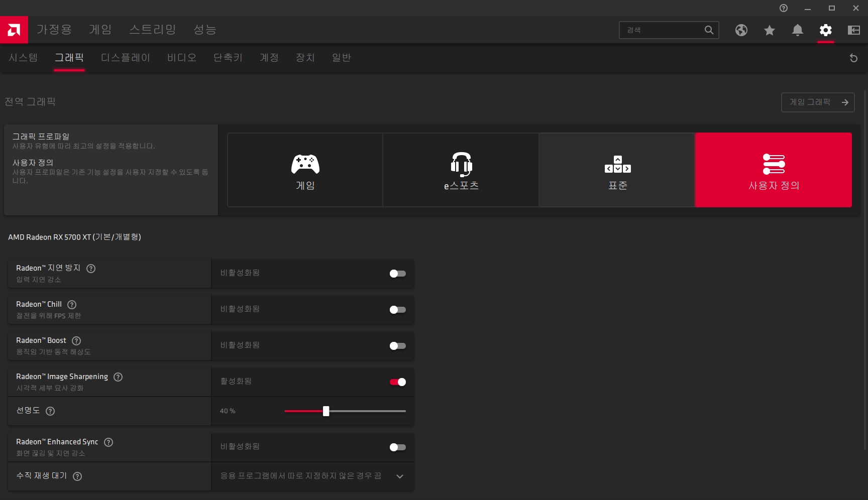
Task: Enable Radeon Chill toggle
Action: 397,310
